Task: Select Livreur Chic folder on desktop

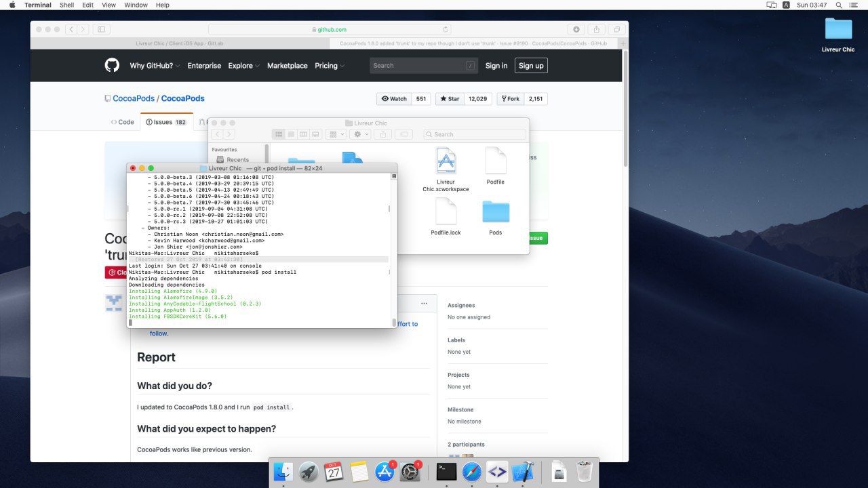Action: point(838,35)
